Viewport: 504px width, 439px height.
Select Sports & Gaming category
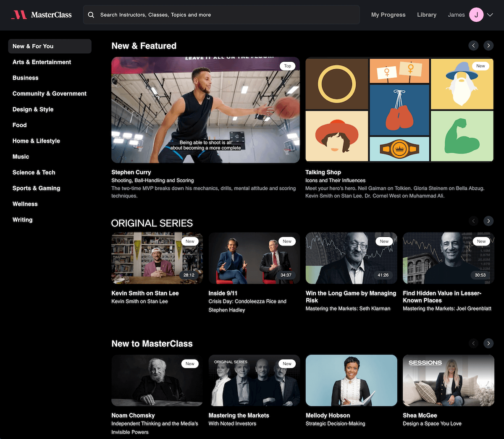tap(36, 188)
